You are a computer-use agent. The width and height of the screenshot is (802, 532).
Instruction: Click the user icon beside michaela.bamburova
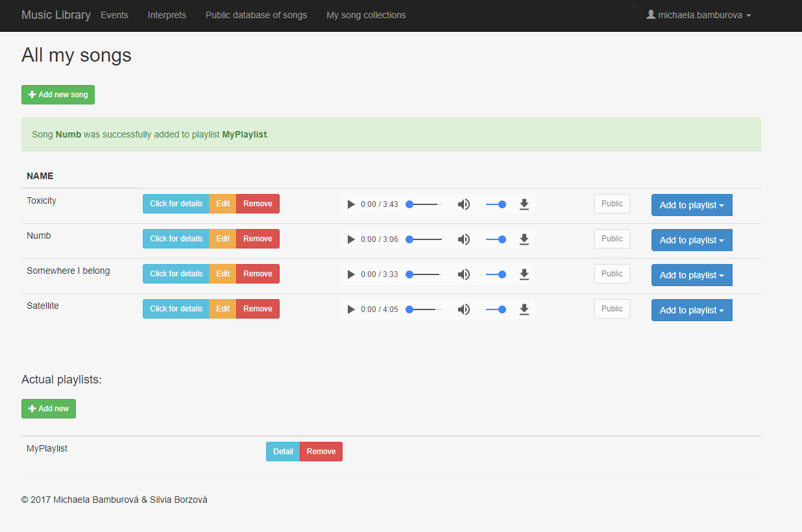(651, 14)
